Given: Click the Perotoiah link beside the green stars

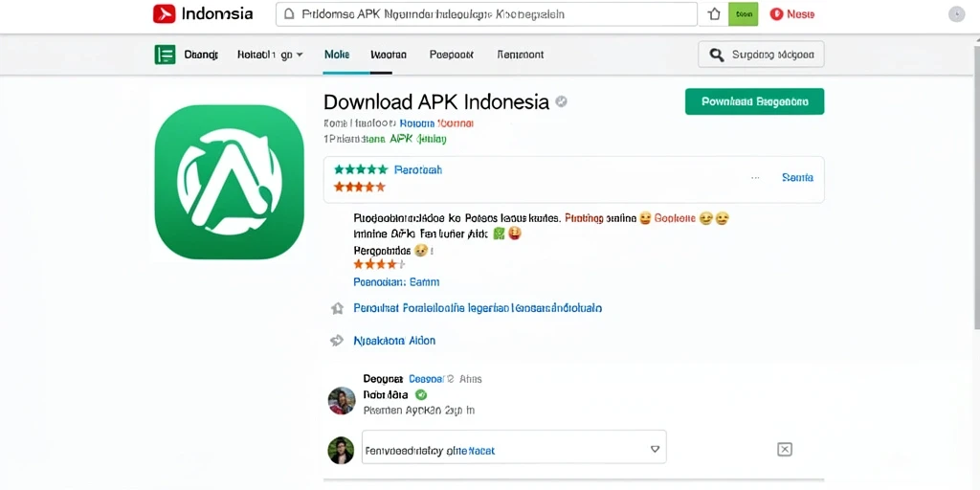Looking at the screenshot, I should tap(418, 169).
